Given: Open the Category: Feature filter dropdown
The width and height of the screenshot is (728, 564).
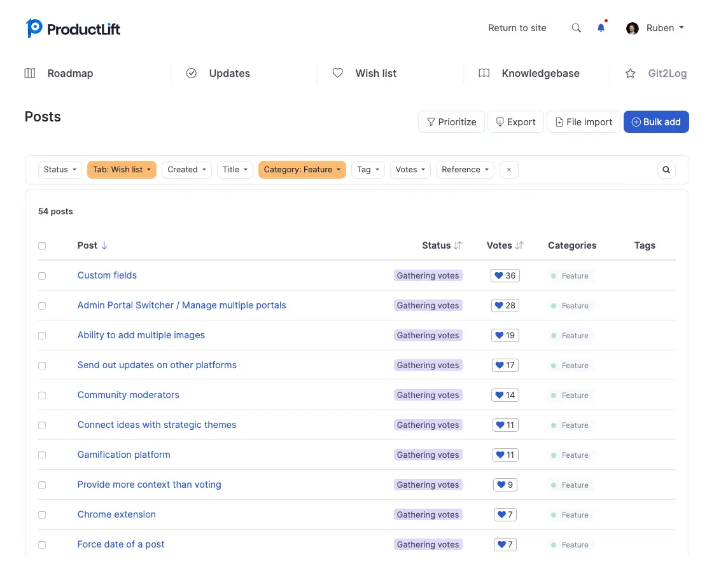Looking at the screenshot, I should pos(302,170).
